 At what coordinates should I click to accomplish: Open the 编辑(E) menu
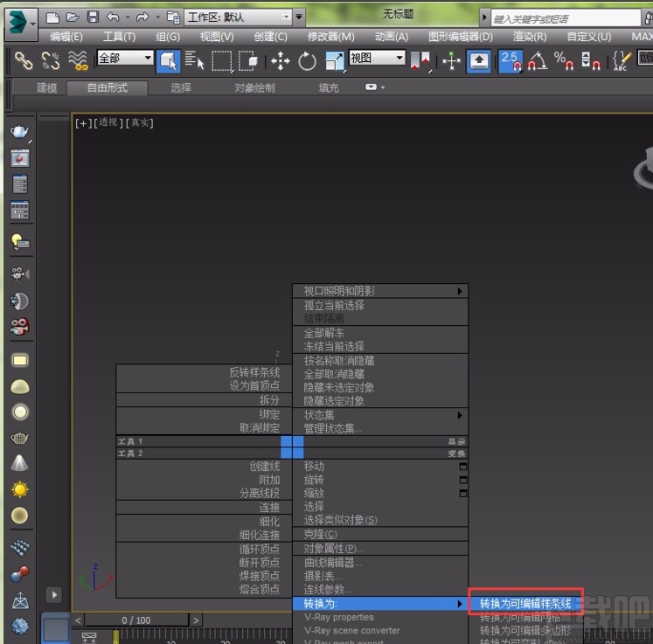point(66,37)
